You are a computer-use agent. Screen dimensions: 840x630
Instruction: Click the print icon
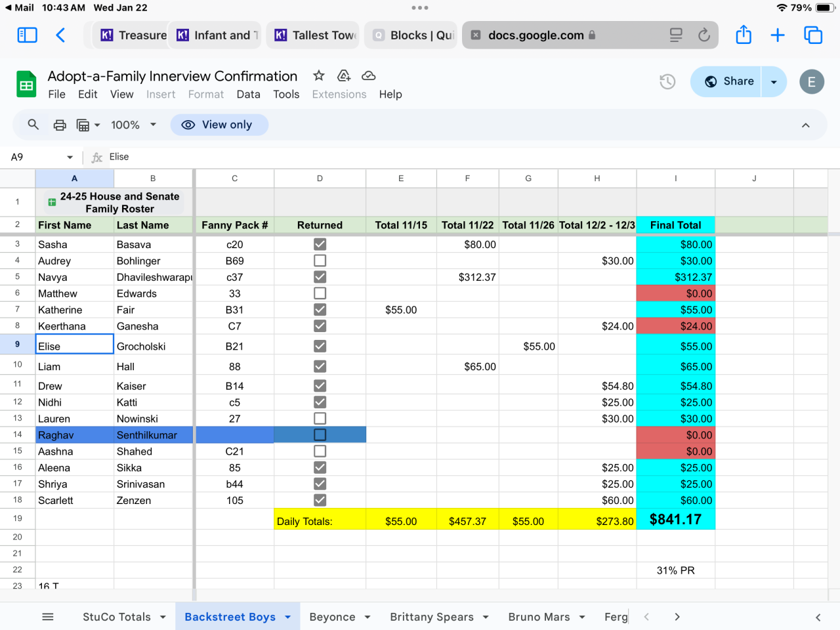[60, 125]
